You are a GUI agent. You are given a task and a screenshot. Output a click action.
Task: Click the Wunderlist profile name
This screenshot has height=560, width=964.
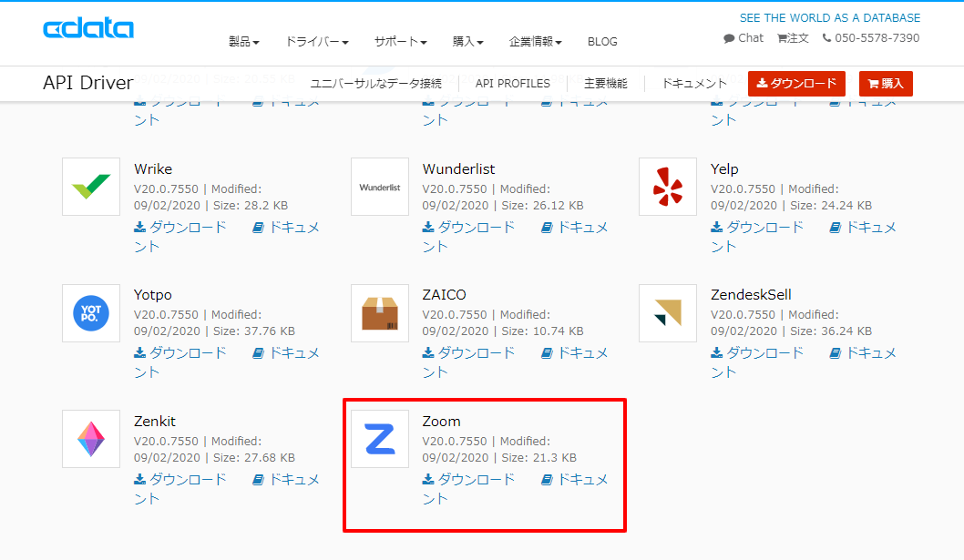(x=458, y=169)
